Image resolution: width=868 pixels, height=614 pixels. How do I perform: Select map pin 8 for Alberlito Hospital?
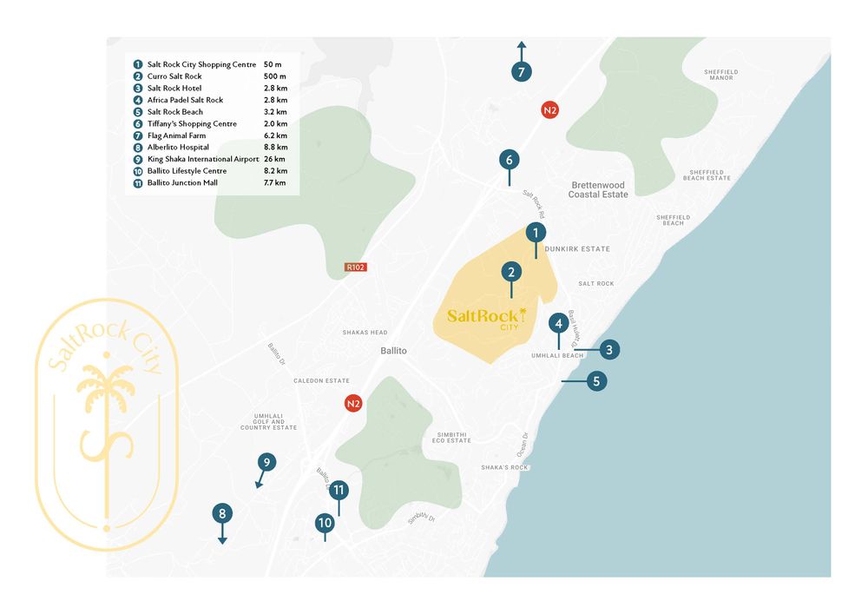tap(222, 513)
